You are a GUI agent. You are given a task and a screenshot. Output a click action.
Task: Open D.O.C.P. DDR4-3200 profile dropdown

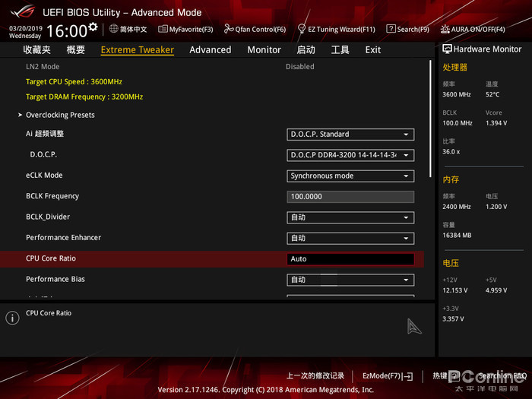pos(350,155)
